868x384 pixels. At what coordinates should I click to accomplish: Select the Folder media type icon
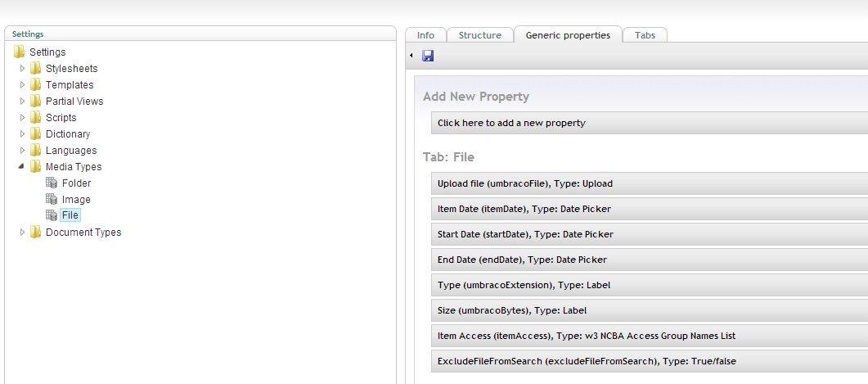(52, 183)
